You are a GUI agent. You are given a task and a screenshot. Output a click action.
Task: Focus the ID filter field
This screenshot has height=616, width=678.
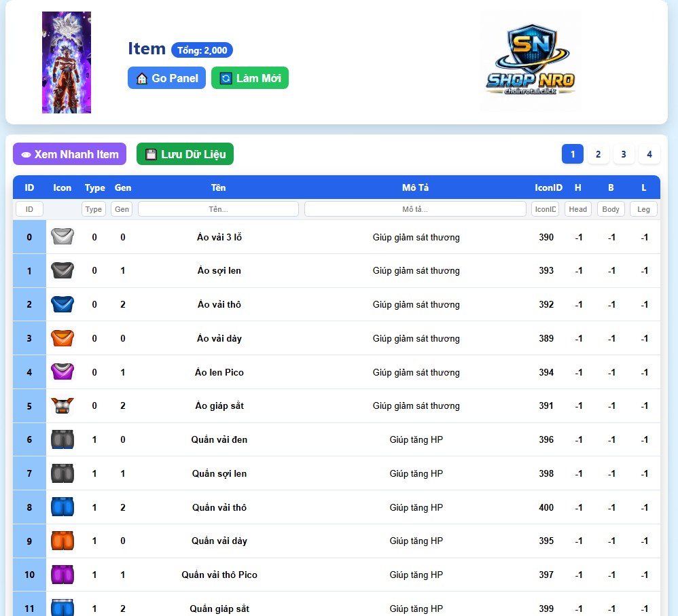point(29,209)
